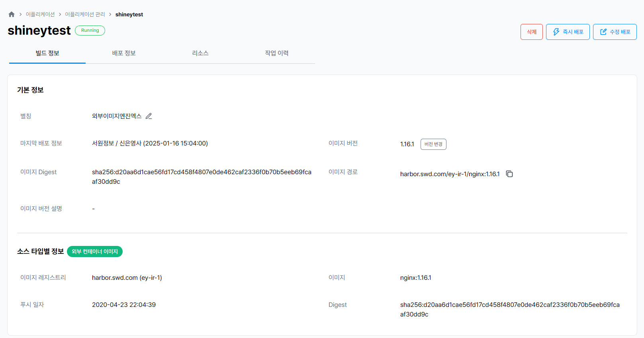The height and width of the screenshot is (338, 644).
Task: Click the registry value harbor.swd.com (ey-ir-1)
Action: click(x=127, y=278)
